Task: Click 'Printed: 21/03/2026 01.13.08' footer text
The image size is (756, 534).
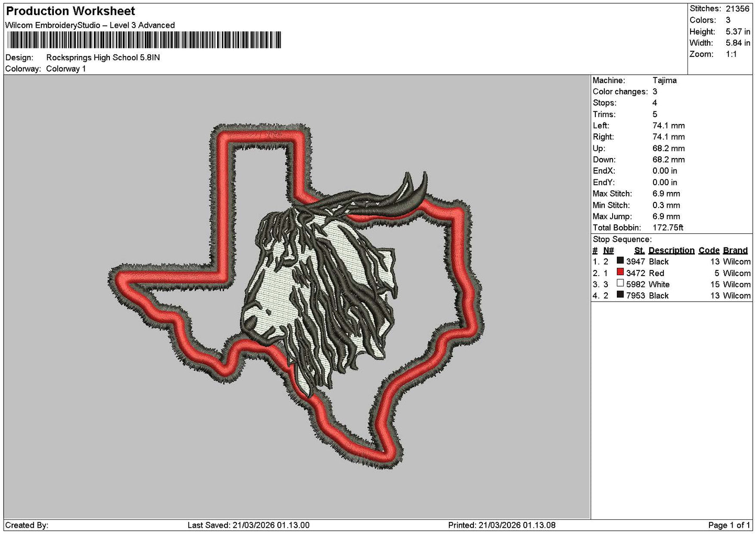Action: [502, 525]
